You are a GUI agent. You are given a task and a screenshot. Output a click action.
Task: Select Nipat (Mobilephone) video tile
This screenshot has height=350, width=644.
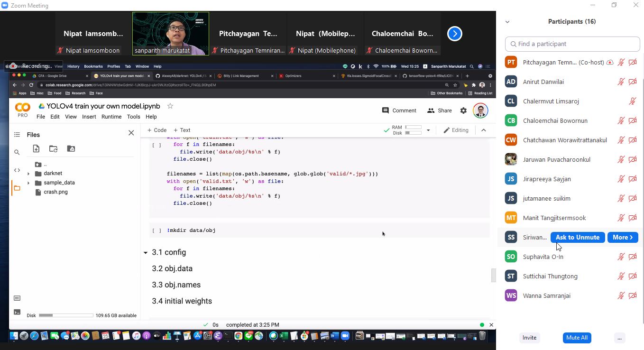[325, 34]
